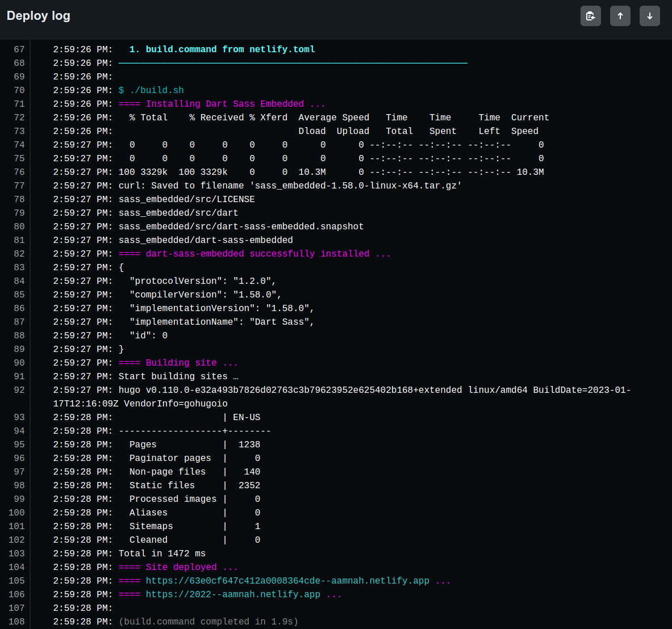This screenshot has width=672, height=629.
Task: Copy the deploy log to clipboard
Action: (590, 15)
